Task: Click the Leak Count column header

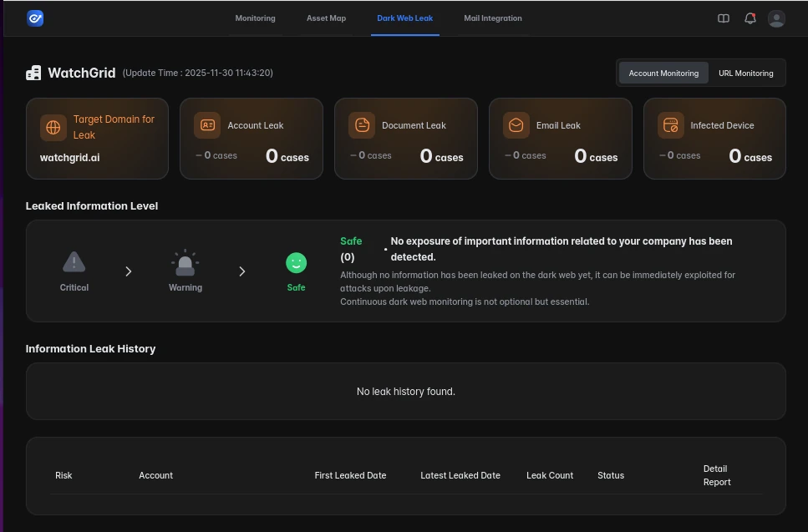Action: (550, 475)
